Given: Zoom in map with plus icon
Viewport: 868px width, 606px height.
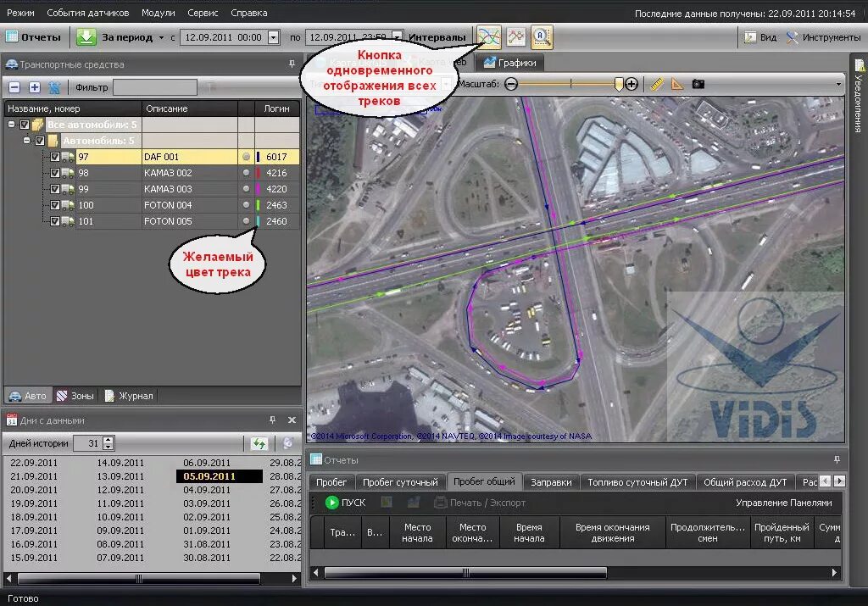Looking at the screenshot, I should coord(632,84).
